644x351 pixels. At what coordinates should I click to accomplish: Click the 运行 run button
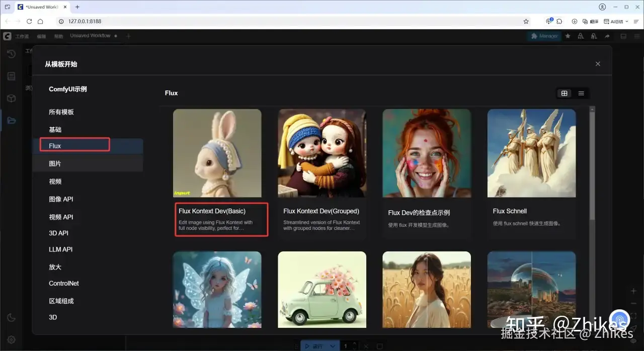pyautogui.click(x=314, y=346)
